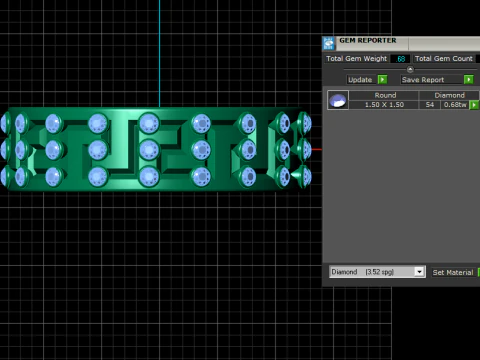
Task: Click the Total Gem Count label
Action: (444, 59)
